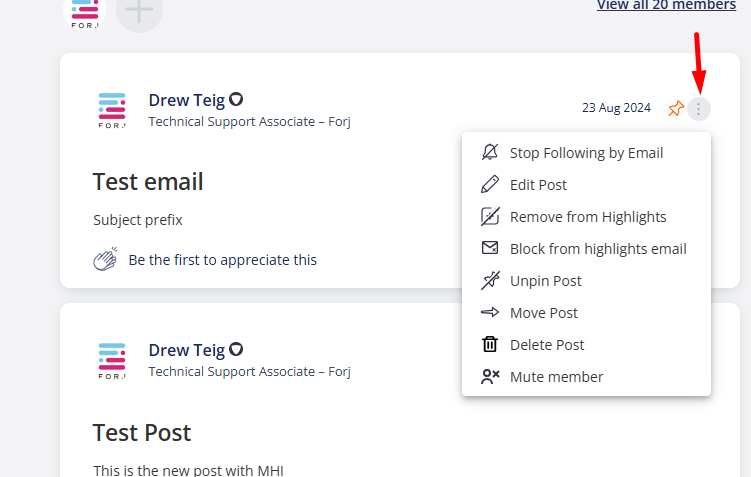
Task: Click the arrow icon for Move Post
Action: pos(489,312)
